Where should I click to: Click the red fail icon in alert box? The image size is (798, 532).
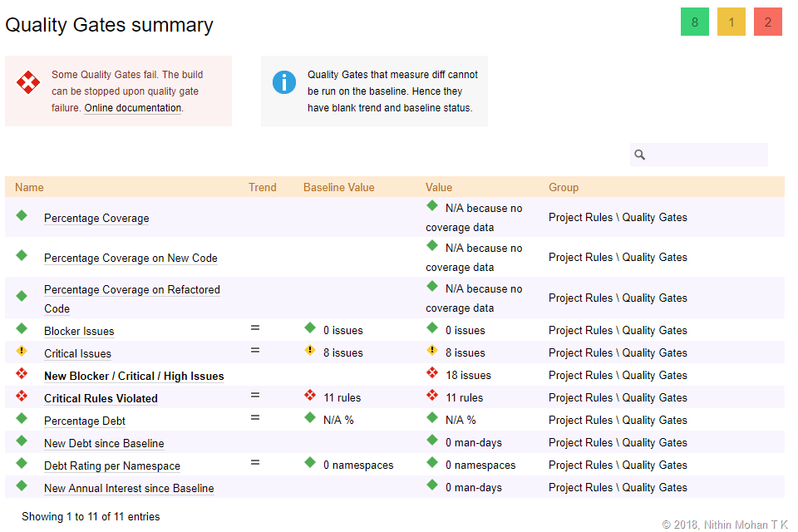pyautogui.click(x=29, y=82)
